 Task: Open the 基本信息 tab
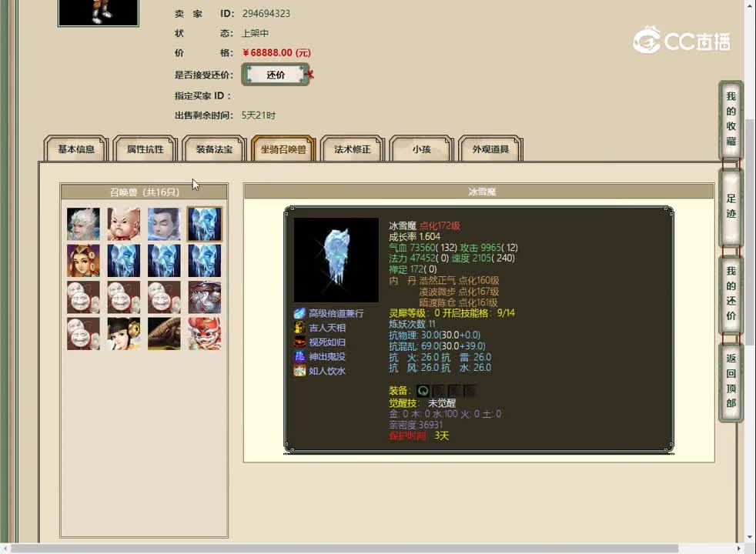(x=75, y=149)
